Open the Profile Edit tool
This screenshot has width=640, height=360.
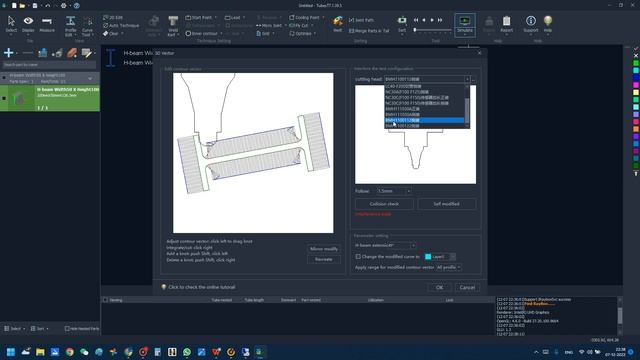pos(71,26)
